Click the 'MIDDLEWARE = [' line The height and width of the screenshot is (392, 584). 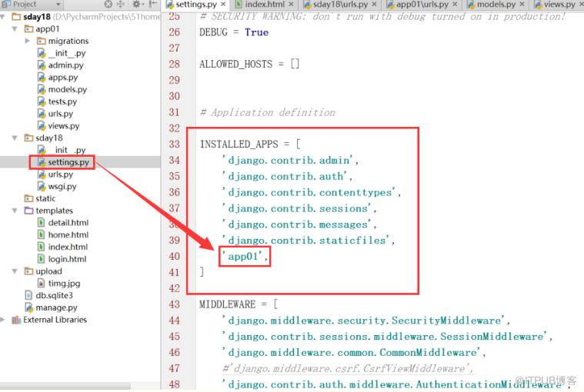point(239,304)
